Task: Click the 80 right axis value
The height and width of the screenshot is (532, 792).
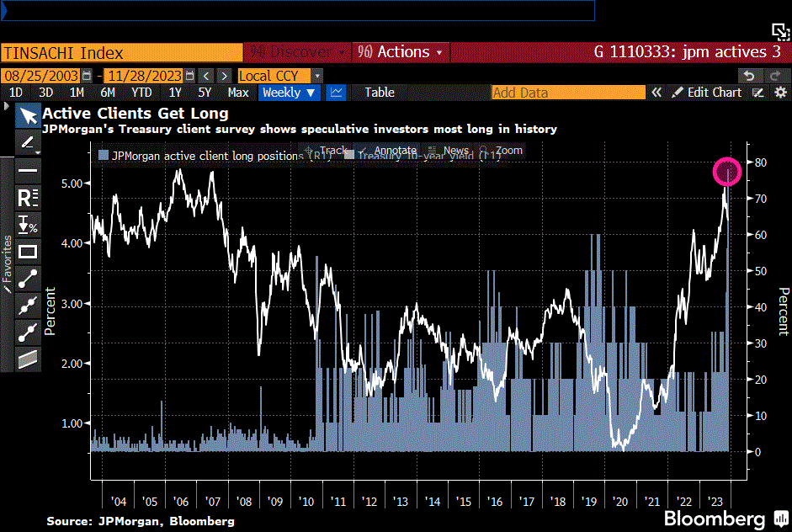Action: (761, 162)
